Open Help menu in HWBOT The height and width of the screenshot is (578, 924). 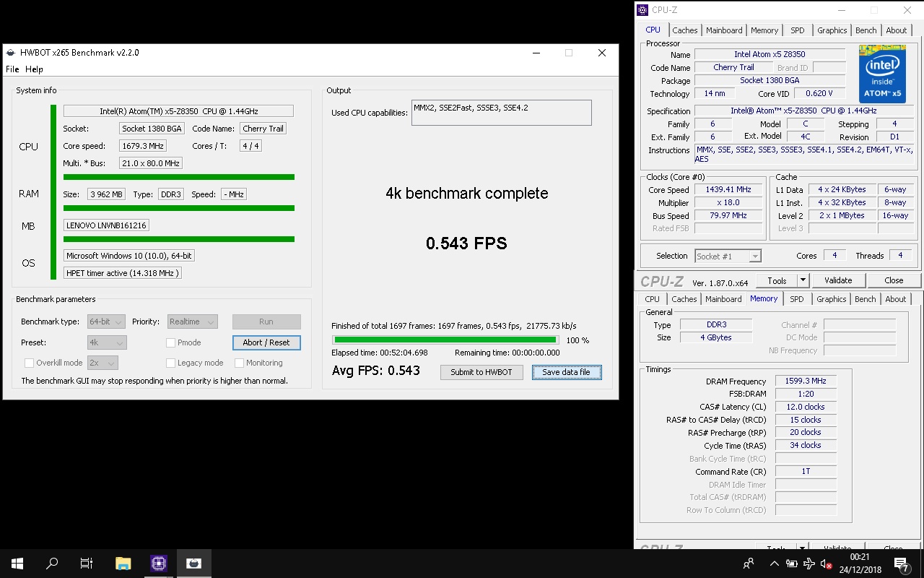pyautogui.click(x=34, y=69)
